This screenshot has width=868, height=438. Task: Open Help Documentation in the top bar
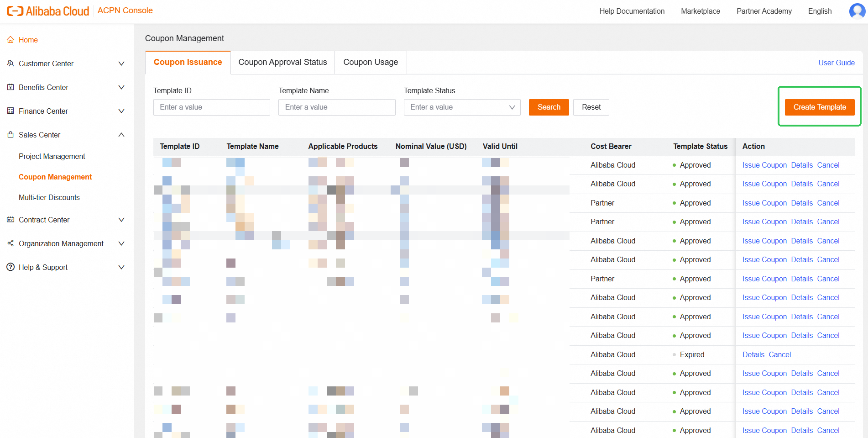632,11
